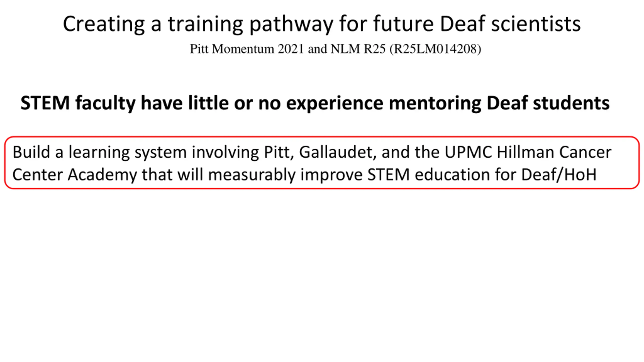
Task: Click the word Pitt inside the red box
Action: [x=279, y=152]
